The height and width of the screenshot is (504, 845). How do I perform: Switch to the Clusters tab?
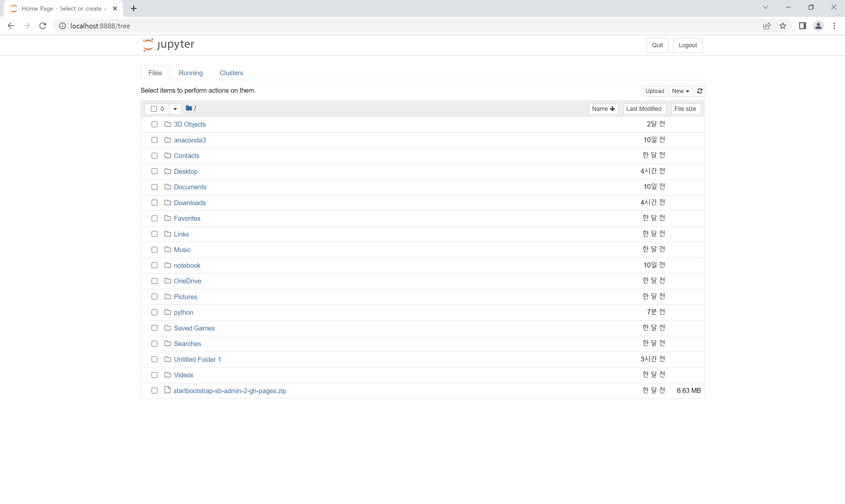tap(231, 73)
